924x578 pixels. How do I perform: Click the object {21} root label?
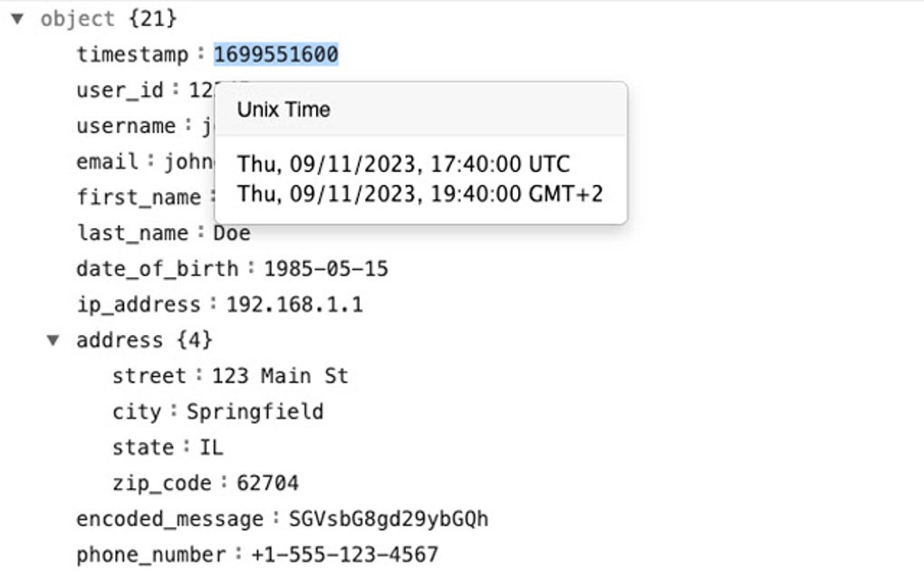[109, 19]
